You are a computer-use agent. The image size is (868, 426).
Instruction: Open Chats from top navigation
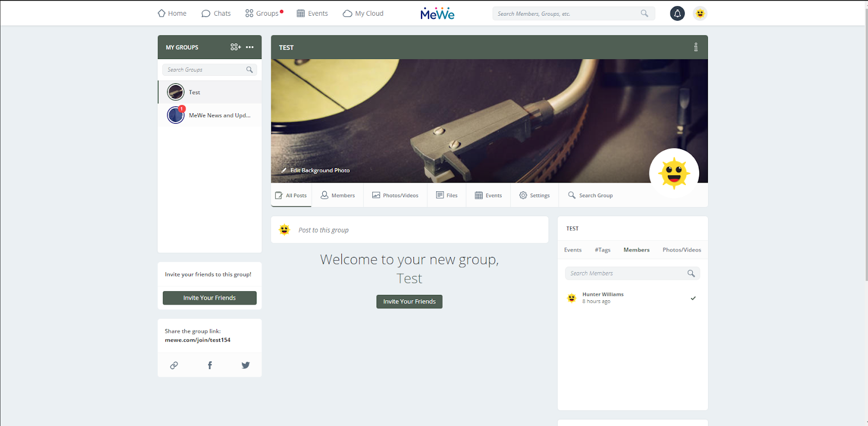pyautogui.click(x=216, y=14)
